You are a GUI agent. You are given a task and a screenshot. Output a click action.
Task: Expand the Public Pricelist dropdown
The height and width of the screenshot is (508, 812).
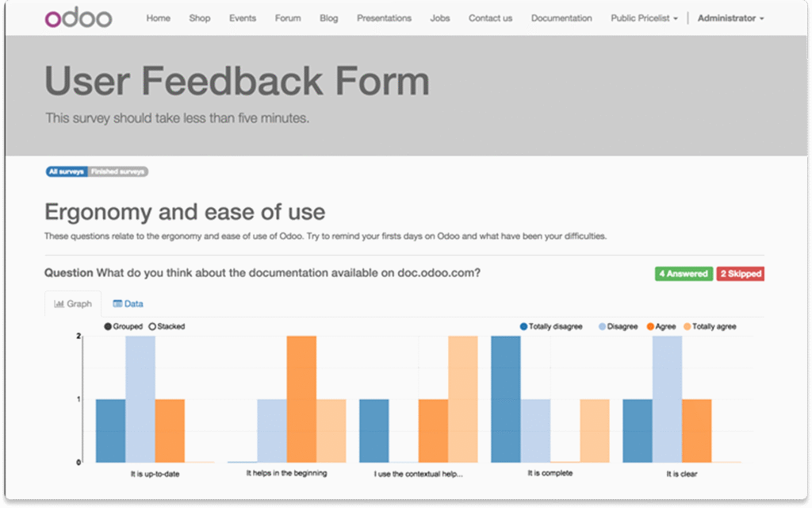pyautogui.click(x=644, y=18)
